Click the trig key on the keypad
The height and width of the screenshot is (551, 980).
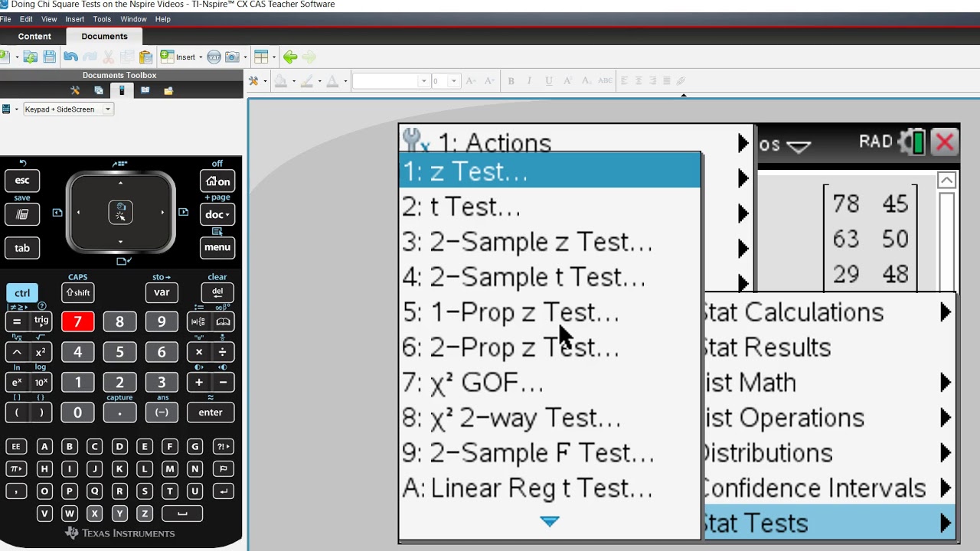coord(41,321)
